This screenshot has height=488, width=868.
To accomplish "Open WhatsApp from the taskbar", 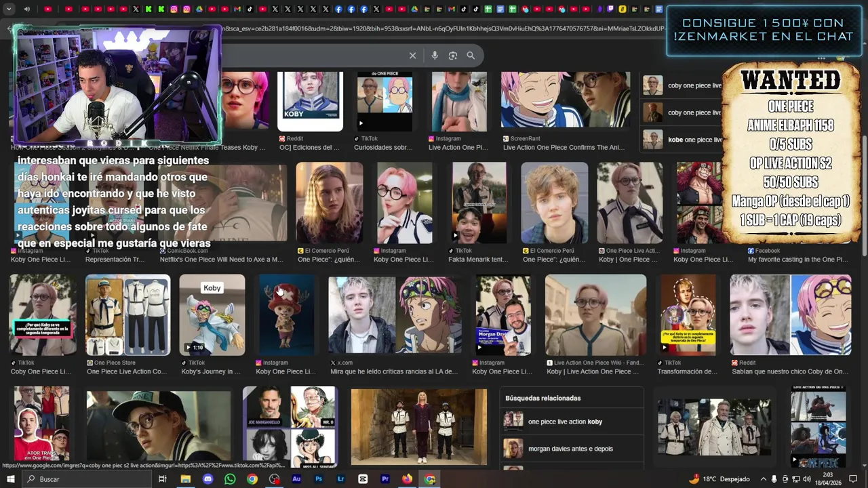I will pos(230,479).
